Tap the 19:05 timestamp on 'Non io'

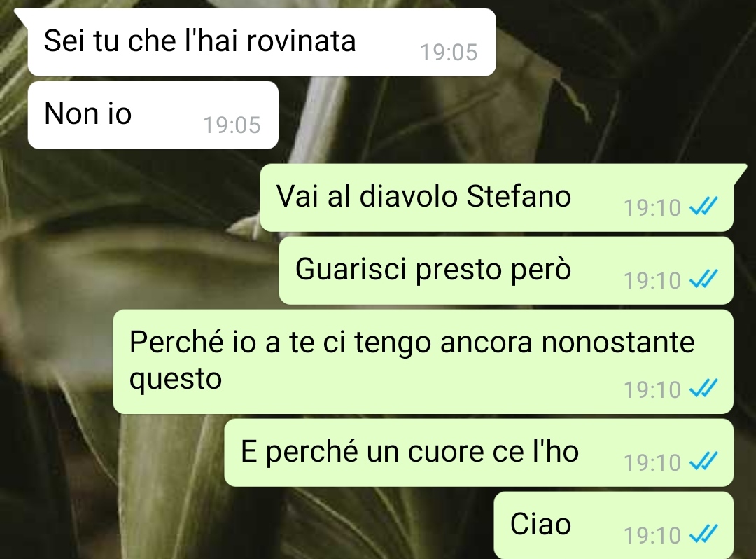[x=232, y=125]
